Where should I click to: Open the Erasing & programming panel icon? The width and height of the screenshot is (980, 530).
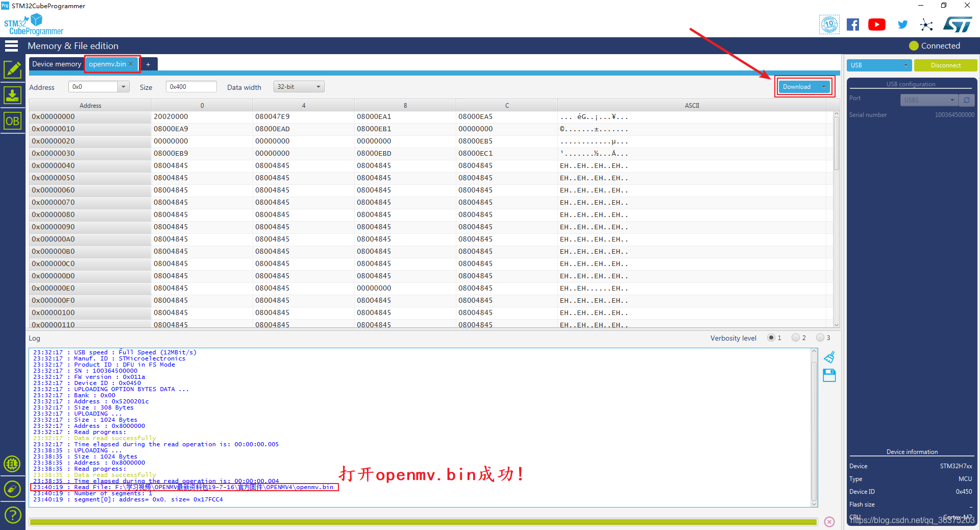pos(13,95)
